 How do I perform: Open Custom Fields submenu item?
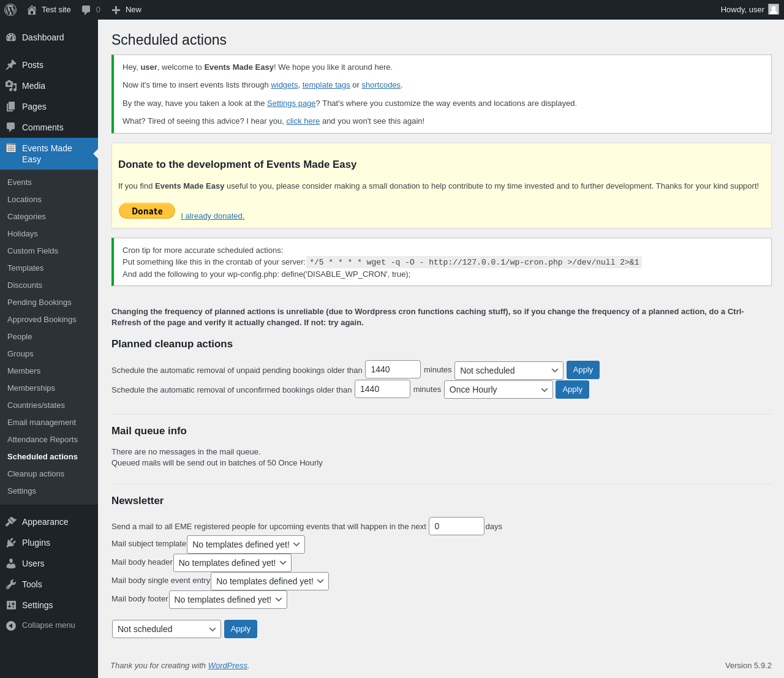coord(32,251)
